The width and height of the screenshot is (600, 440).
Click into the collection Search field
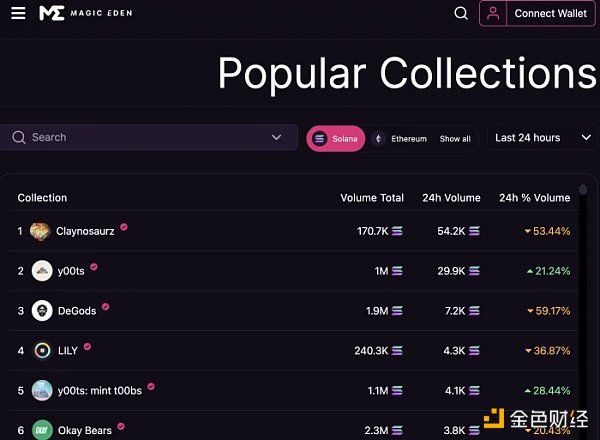tap(140, 138)
